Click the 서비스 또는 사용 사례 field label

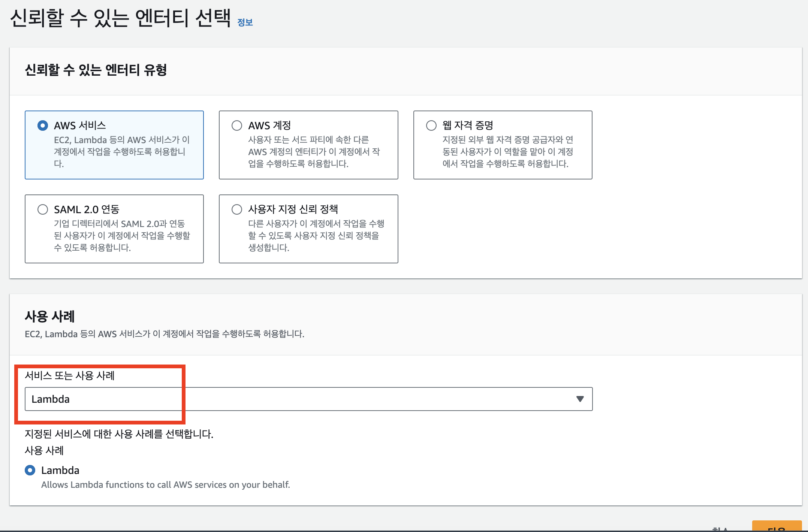click(70, 375)
